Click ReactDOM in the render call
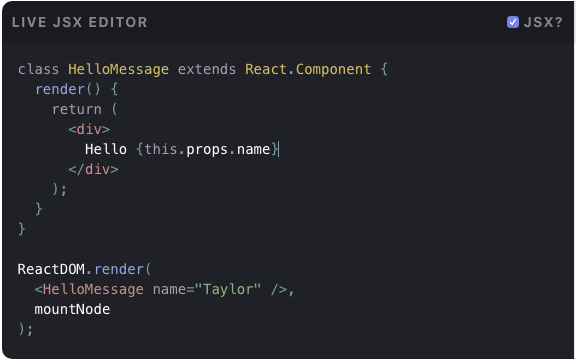The height and width of the screenshot is (361, 576). (51, 269)
